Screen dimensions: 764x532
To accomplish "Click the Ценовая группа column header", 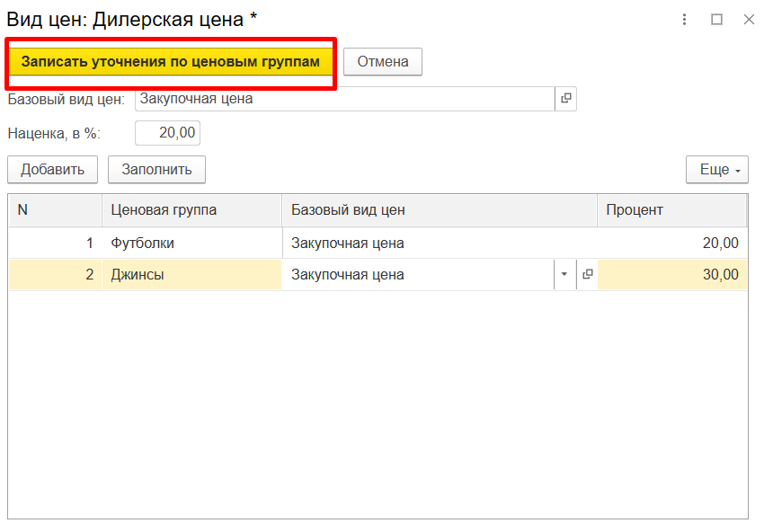I will (x=191, y=210).
